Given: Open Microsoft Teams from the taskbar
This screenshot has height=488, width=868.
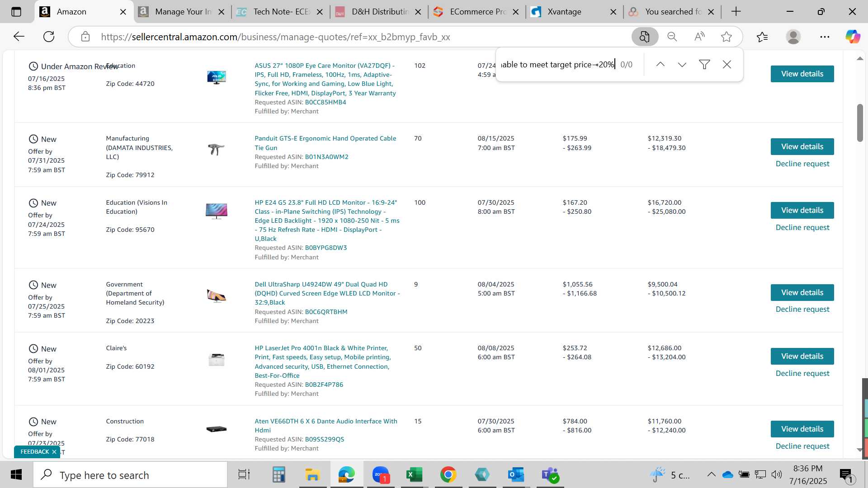Looking at the screenshot, I should pos(550,475).
